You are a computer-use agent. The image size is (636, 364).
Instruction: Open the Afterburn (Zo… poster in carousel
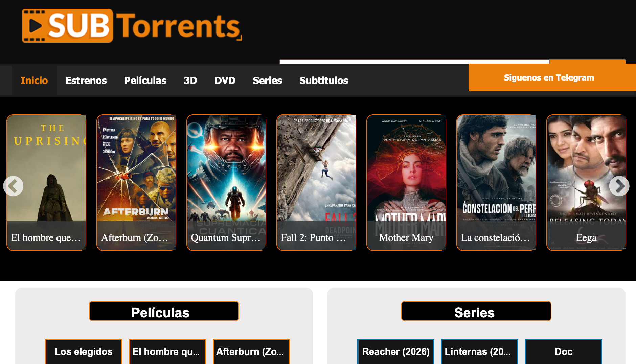click(136, 183)
